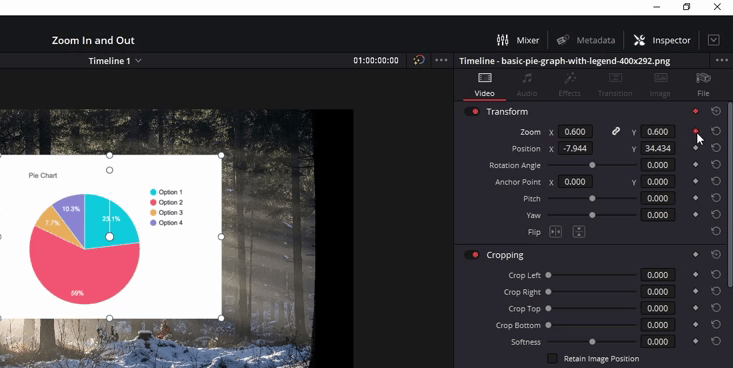Reset all Cropping settings
The image size is (733, 368).
716,254
